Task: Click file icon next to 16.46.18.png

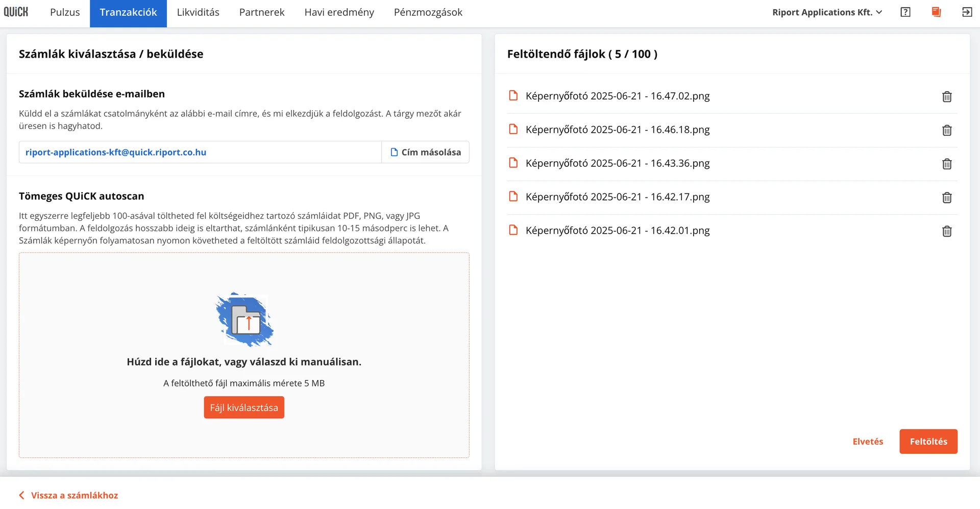Action: tap(513, 129)
